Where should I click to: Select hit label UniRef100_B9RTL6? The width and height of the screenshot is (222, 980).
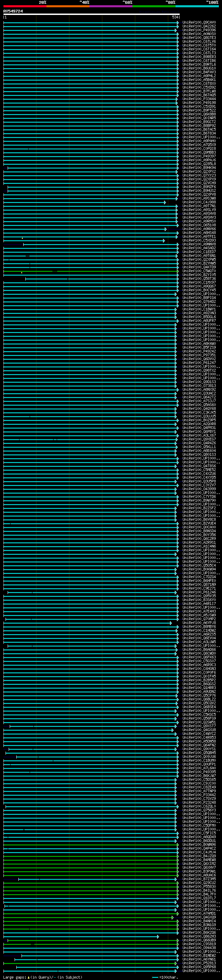click(x=199, y=64)
